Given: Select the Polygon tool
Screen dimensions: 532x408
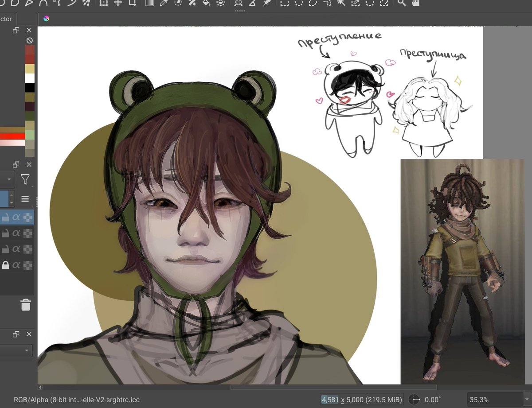Looking at the screenshot, I should pos(15,3).
